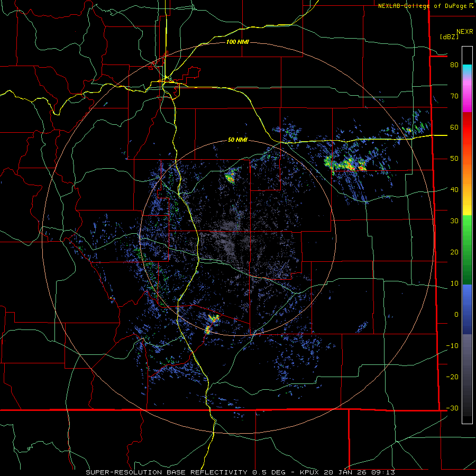Click the SUPER-RESOLUTION BASE REFLECTIVITY caption text
Viewport: 476px width, 476px height.
click(167, 472)
